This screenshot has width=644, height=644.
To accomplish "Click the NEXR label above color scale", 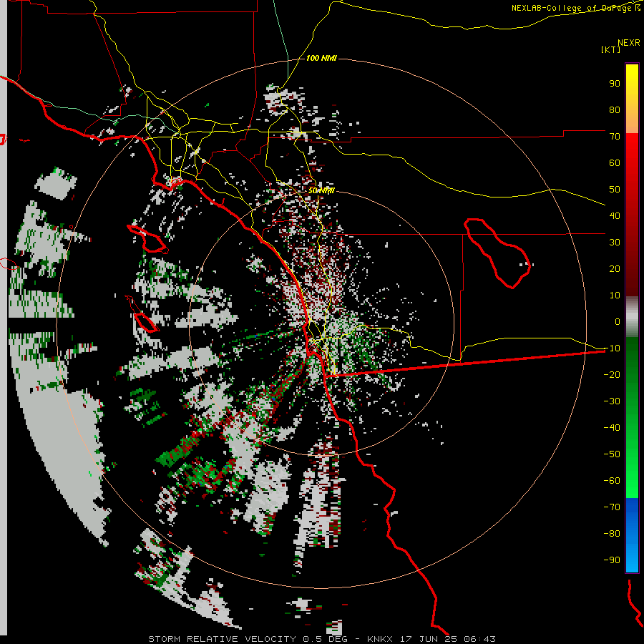I will pos(629,42).
